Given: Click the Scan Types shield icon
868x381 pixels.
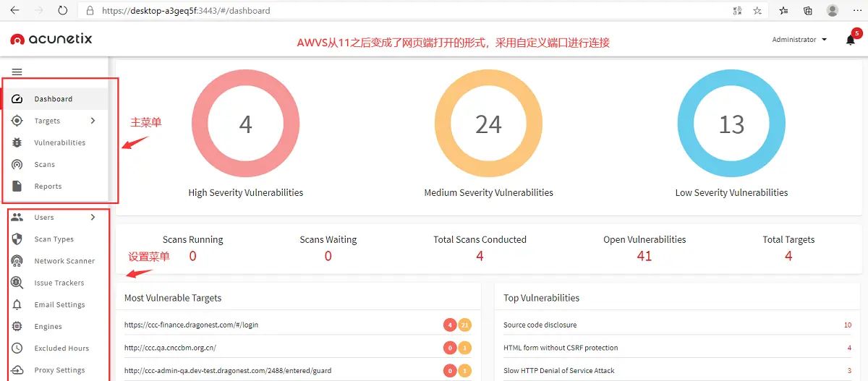Looking at the screenshot, I should pos(17,239).
